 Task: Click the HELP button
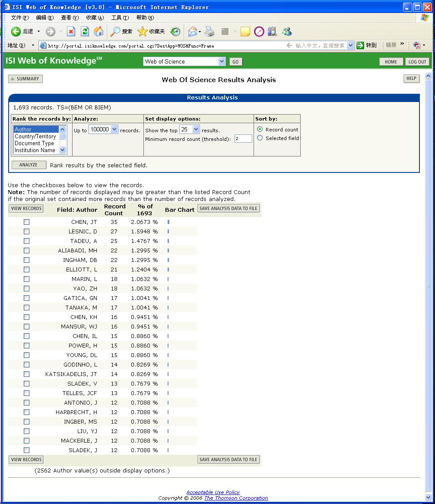click(411, 78)
